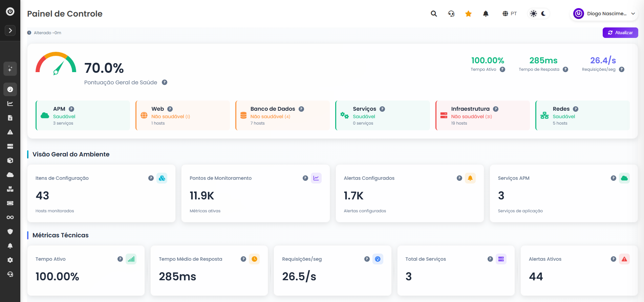Open the Alertas Ativos card
The width and height of the screenshot is (644, 302).
[579, 271]
